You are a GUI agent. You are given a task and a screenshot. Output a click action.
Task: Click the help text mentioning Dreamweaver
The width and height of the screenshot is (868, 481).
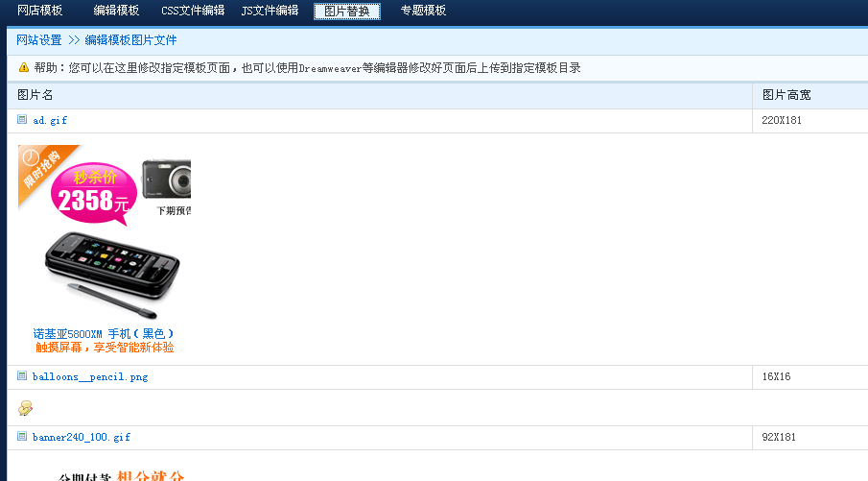307,67
